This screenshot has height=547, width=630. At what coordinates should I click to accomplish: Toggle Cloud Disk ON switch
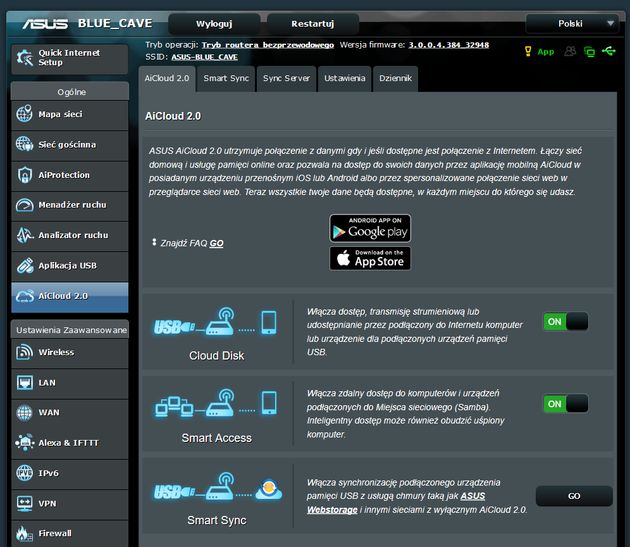point(565,322)
